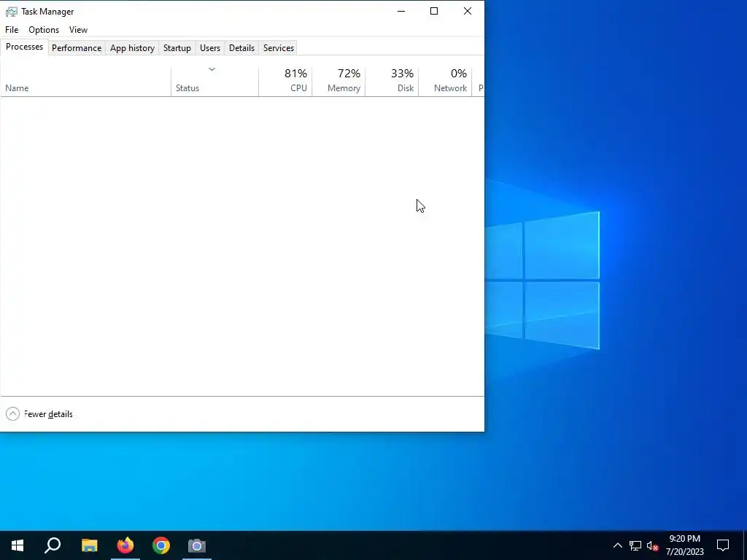Viewport: 747px width, 560px height.
Task: Switch to the App history tab
Action: click(x=133, y=48)
